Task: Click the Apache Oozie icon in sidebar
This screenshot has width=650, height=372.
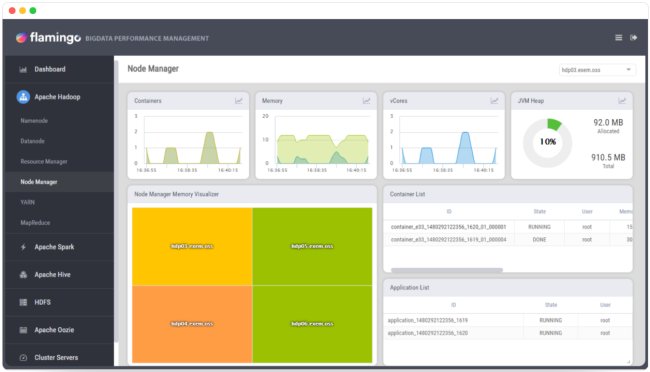Action: [x=23, y=330]
